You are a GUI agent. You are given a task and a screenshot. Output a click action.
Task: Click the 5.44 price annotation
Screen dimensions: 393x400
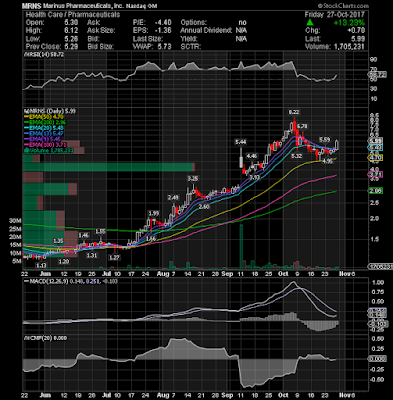(241, 142)
